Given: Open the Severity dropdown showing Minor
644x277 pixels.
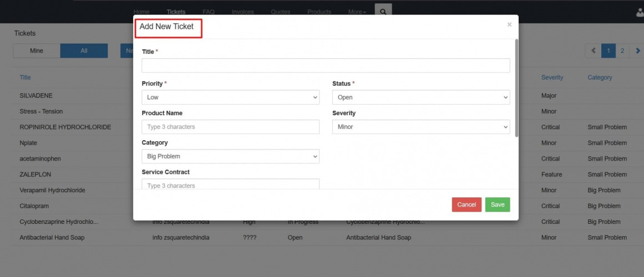Looking at the screenshot, I should click(x=421, y=127).
